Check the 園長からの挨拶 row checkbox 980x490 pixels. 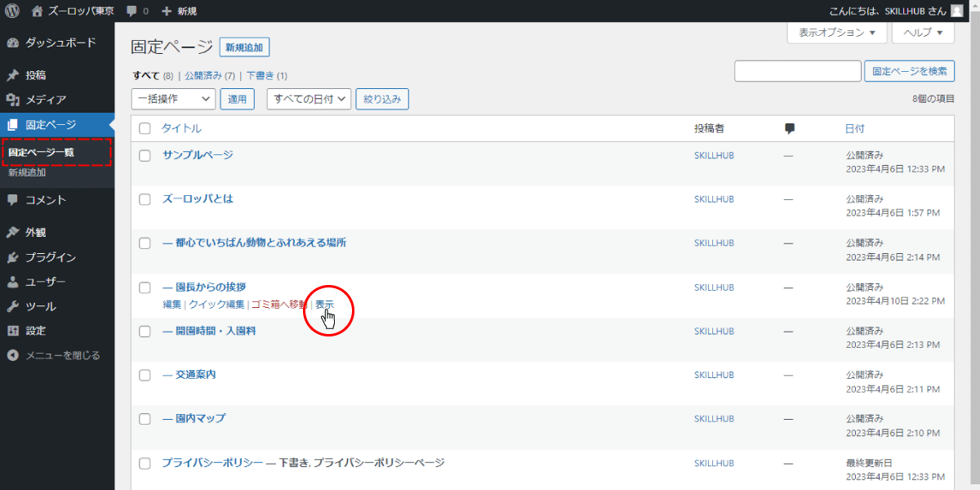click(x=145, y=287)
